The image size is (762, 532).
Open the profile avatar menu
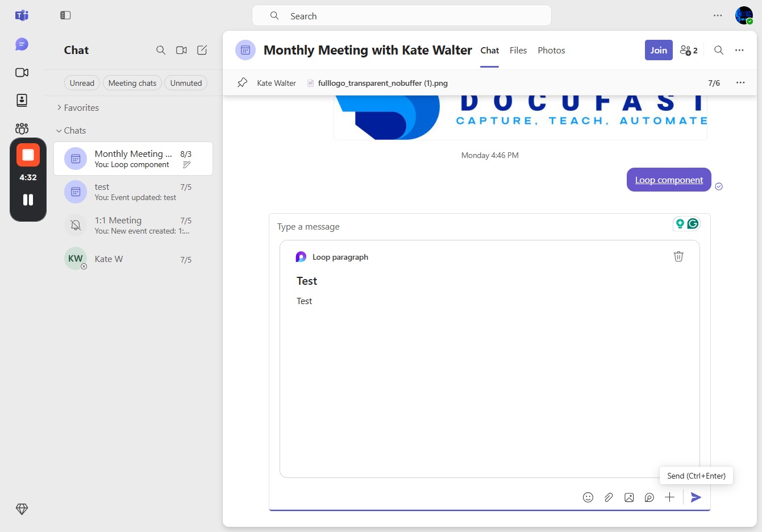(744, 15)
